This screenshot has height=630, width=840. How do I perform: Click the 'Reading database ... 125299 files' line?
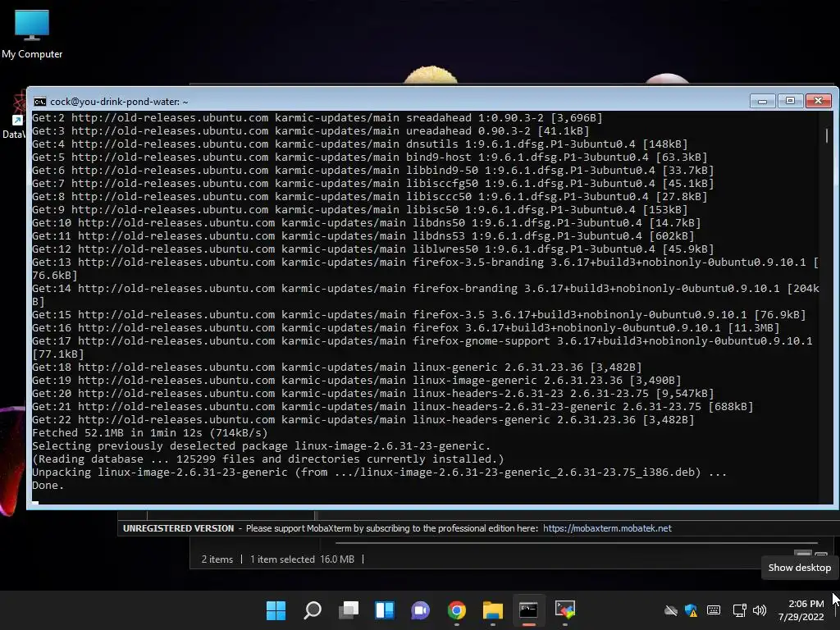point(268,459)
